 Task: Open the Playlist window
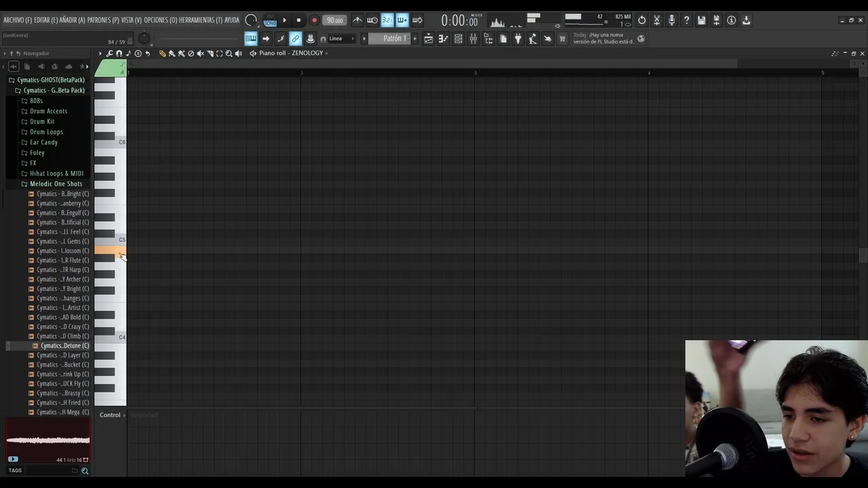[429, 39]
